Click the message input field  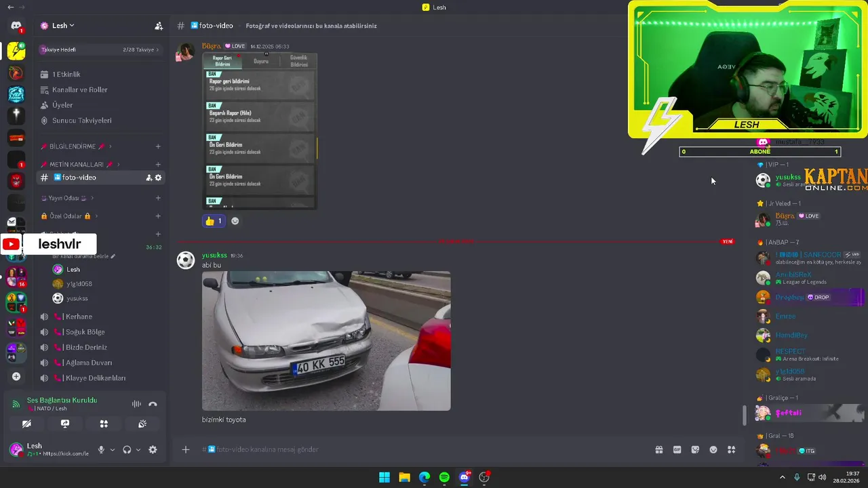point(420,449)
